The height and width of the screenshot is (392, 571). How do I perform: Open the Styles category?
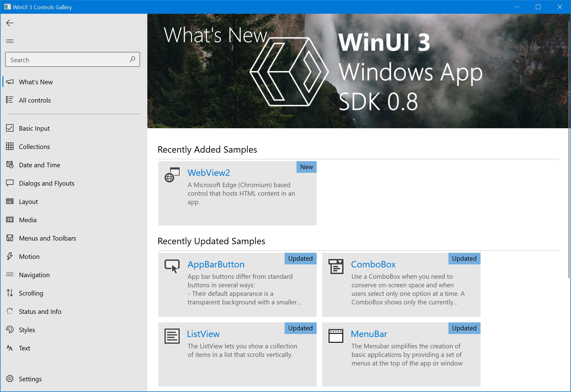73,330
